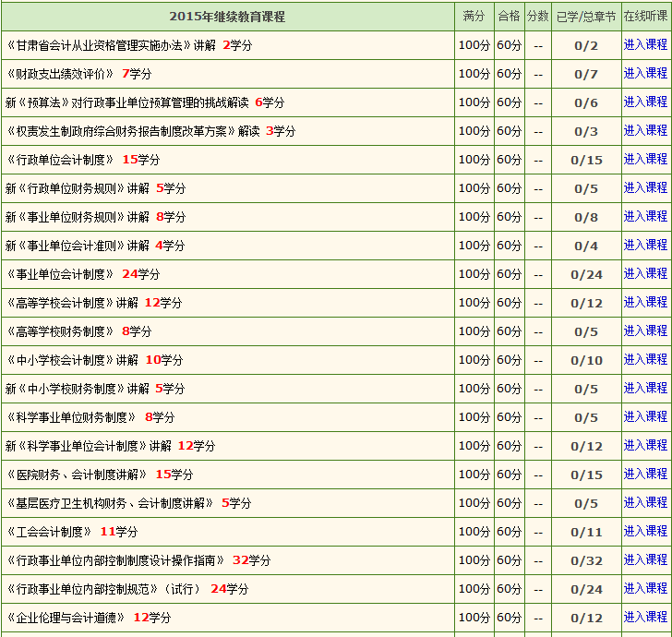Enter the 《科学事业单位财务制度》 8学分 course
The width and height of the screenshot is (672, 637).
[x=645, y=416]
